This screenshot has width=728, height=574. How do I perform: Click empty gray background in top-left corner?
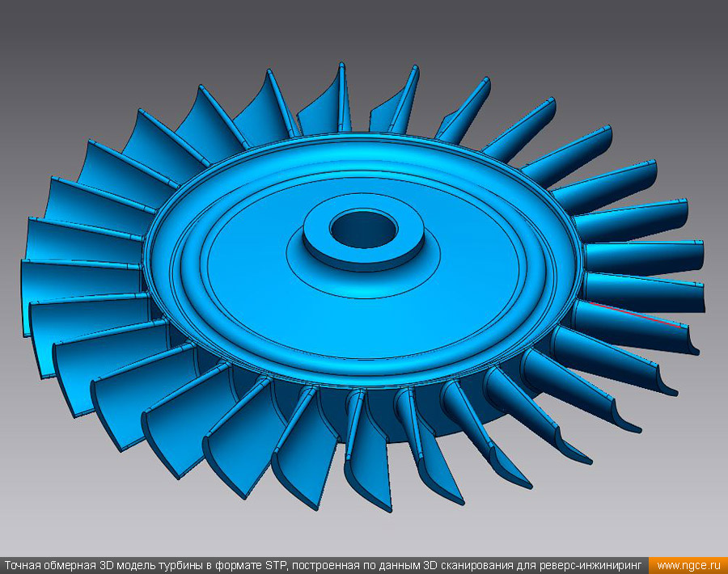click(x=49, y=40)
